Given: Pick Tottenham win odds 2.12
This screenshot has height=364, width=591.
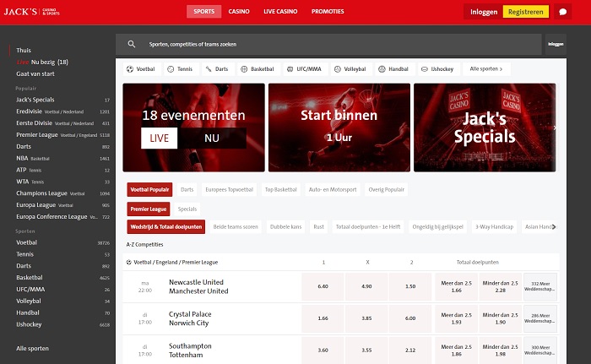Looking at the screenshot, I should coord(410,350).
